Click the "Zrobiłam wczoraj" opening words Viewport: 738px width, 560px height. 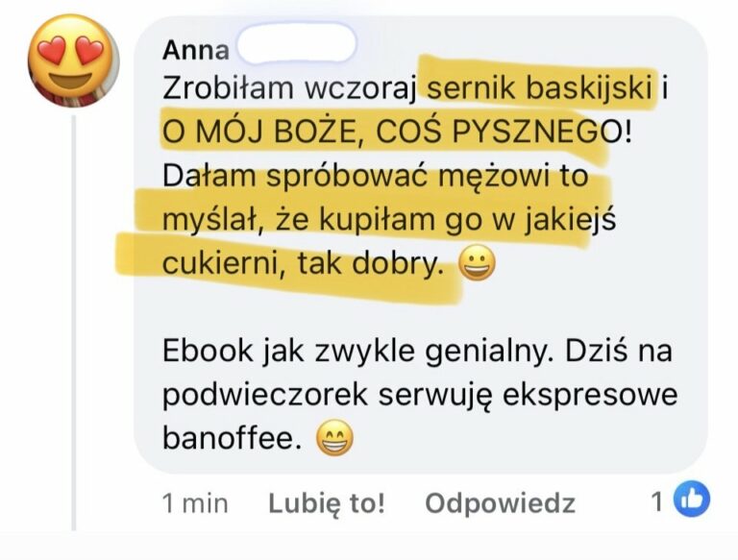[289, 88]
